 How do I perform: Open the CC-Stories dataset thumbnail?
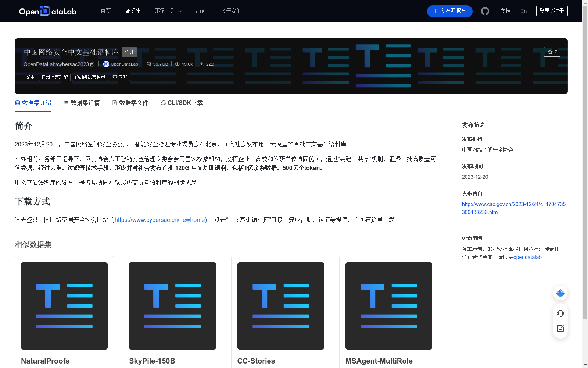point(281,306)
